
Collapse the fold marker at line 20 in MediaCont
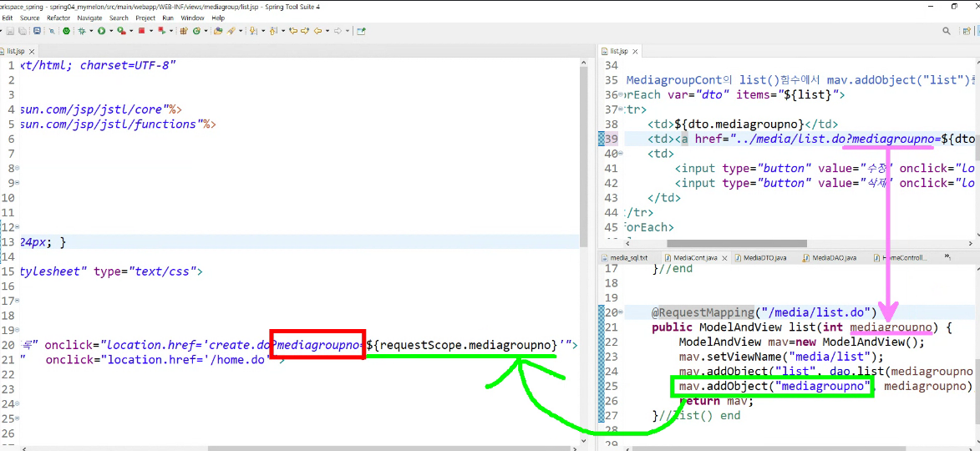click(x=620, y=312)
